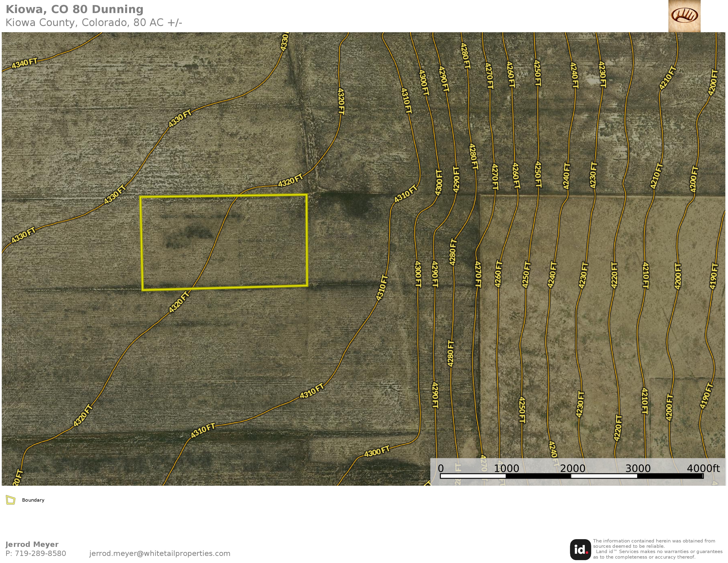Click the Jerrod Meyer agent name
Image resolution: width=728 pixels, height=563 pixels.
point(32,544)
